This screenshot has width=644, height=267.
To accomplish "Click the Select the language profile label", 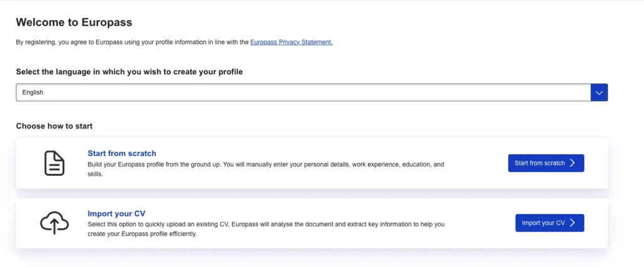I will [129, 72].
